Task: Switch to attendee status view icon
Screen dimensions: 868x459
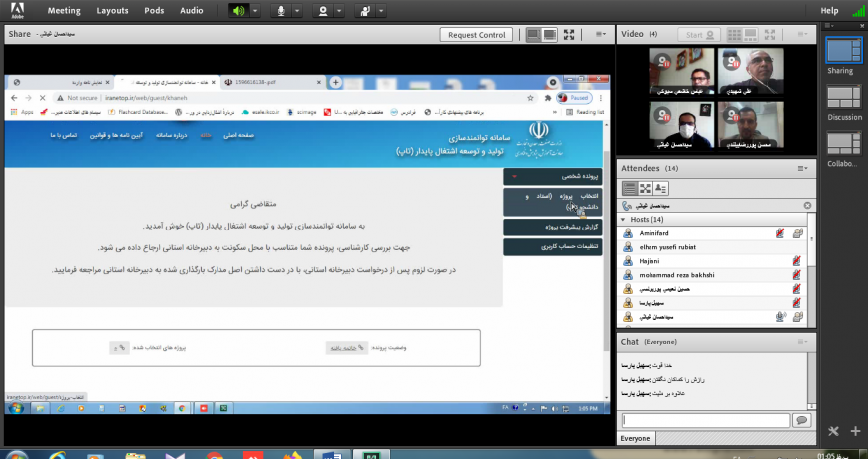Action: (x=660, y=189)
